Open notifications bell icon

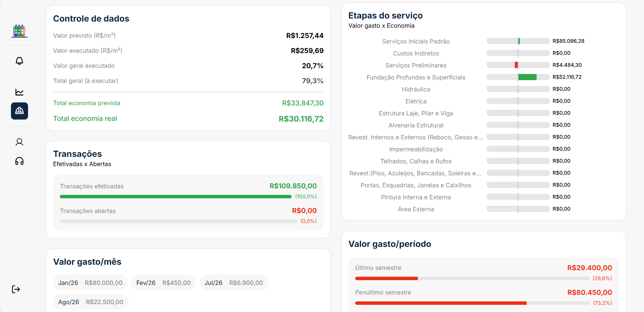(x=20, y=61)
